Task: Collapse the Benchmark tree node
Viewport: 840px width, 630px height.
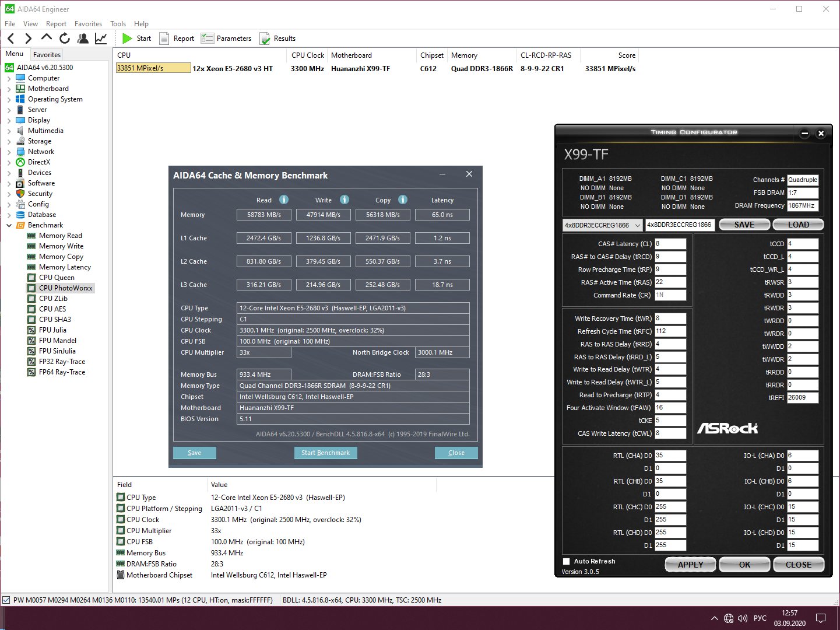Action: (x=9, y=225)
